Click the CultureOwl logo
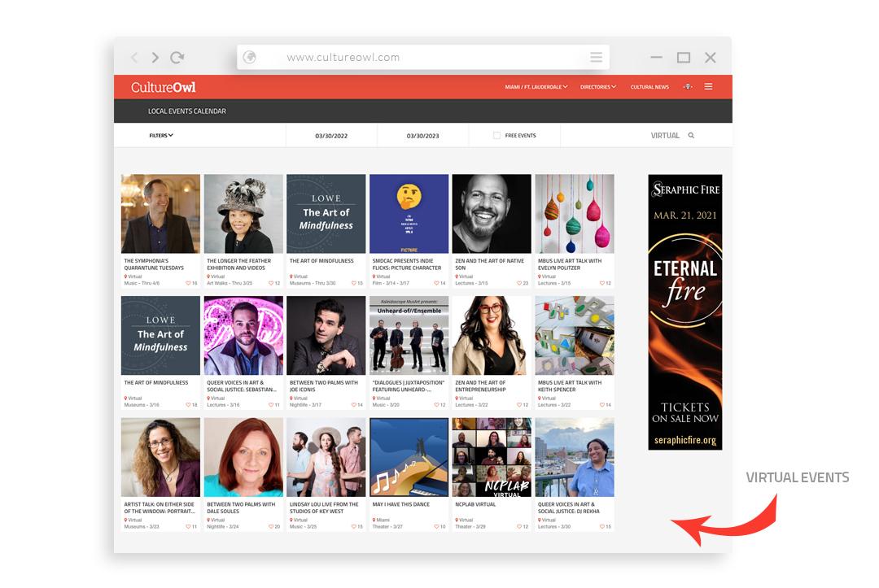Viewport: 879px width, 588px height. [164, 87]
